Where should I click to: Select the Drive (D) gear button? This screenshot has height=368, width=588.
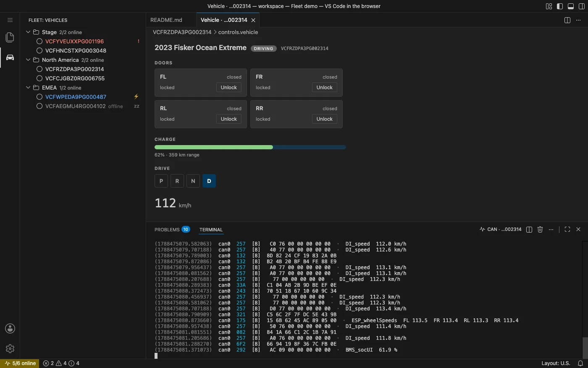click(209, 181)
